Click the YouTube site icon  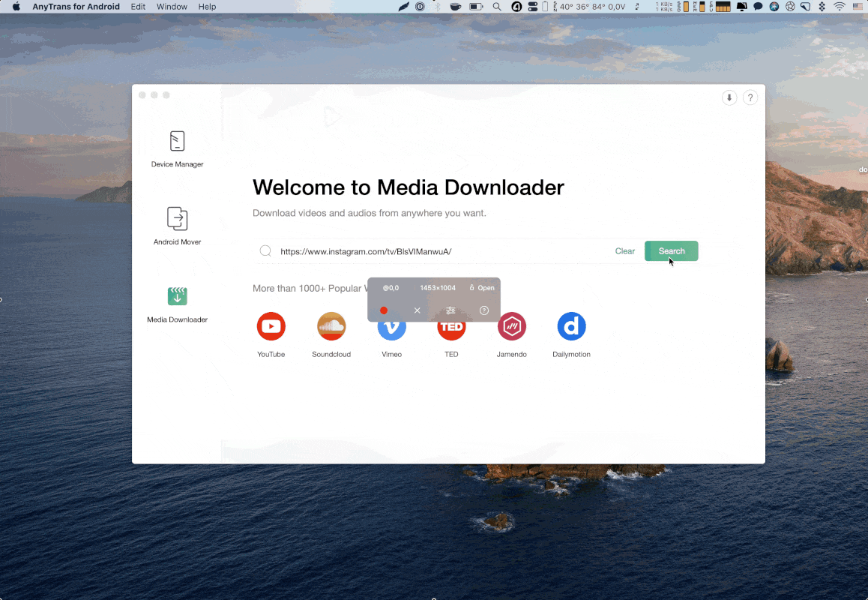[271, 327]
